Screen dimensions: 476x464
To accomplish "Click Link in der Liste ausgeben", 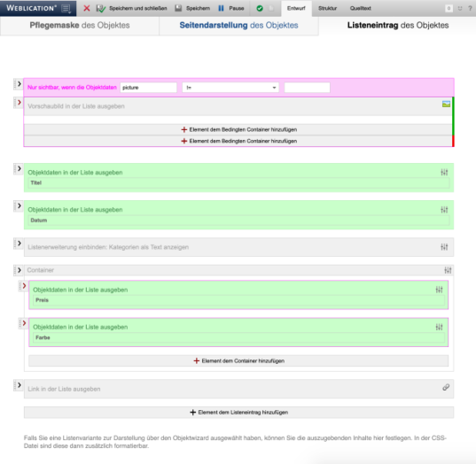I will (x=64, y=389).
